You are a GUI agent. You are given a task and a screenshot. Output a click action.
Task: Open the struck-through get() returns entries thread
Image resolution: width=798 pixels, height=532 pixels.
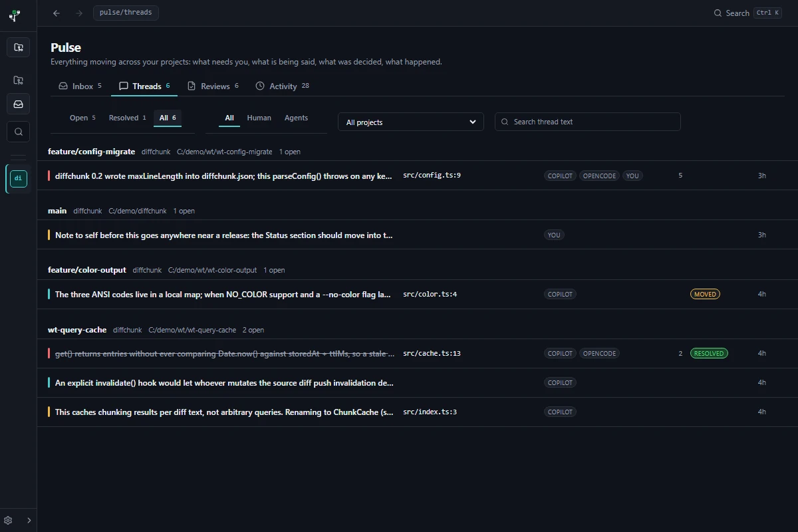tap(418, 353)
